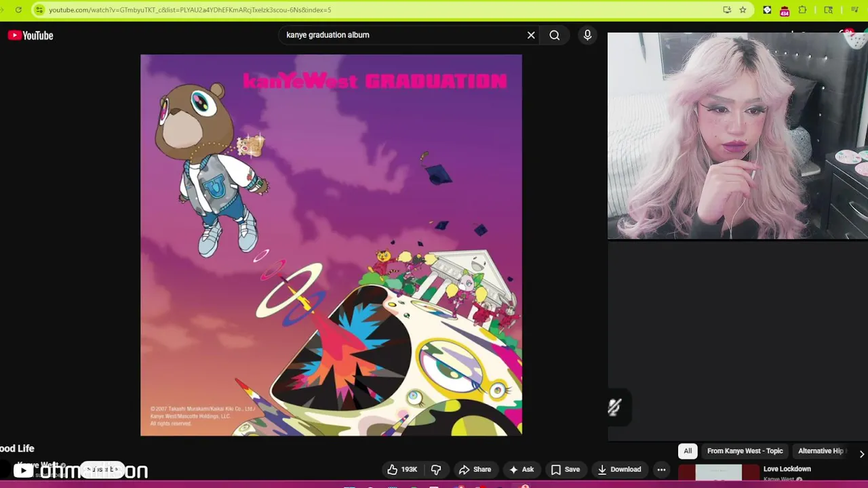Save the video to a playlist
This screenshot has width=868, height=488.
click(566, 470)
